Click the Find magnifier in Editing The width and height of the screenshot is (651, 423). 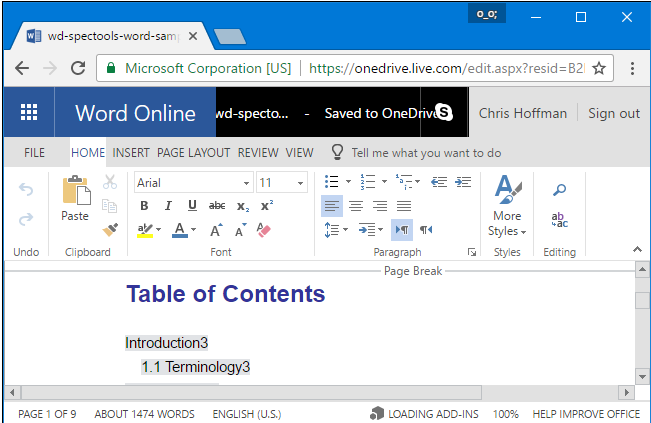coord(560,190)
